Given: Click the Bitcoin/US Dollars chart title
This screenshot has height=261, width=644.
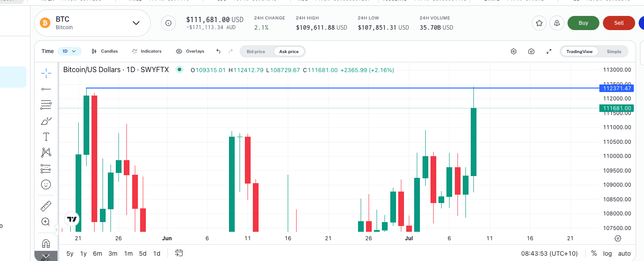Looking at the screenshot, I should [116, 70].
